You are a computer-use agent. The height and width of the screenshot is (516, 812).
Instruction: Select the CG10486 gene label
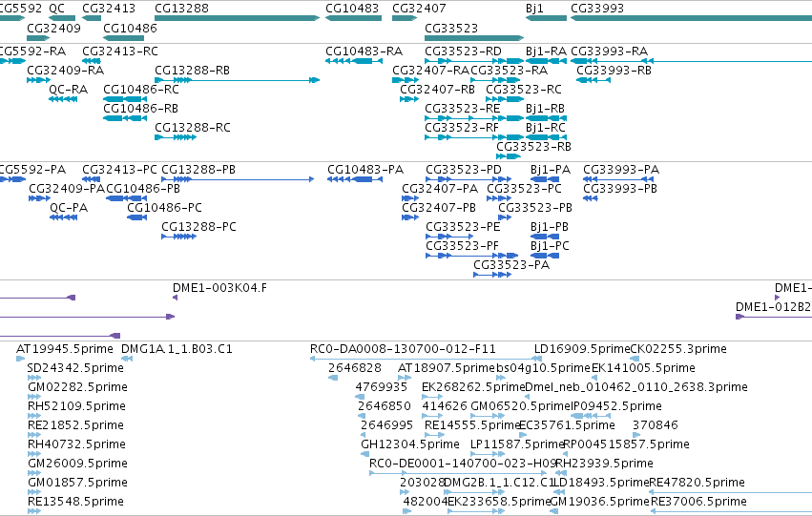130,28
